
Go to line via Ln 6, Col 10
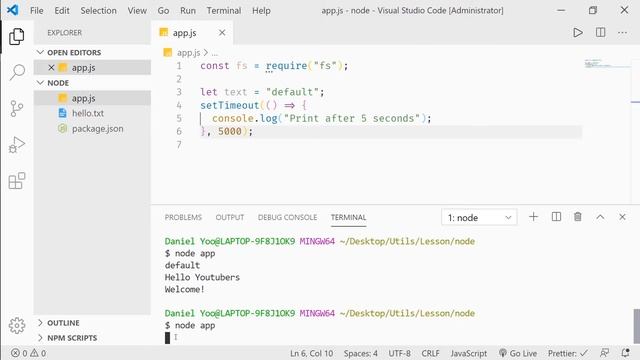pos(311,353)
